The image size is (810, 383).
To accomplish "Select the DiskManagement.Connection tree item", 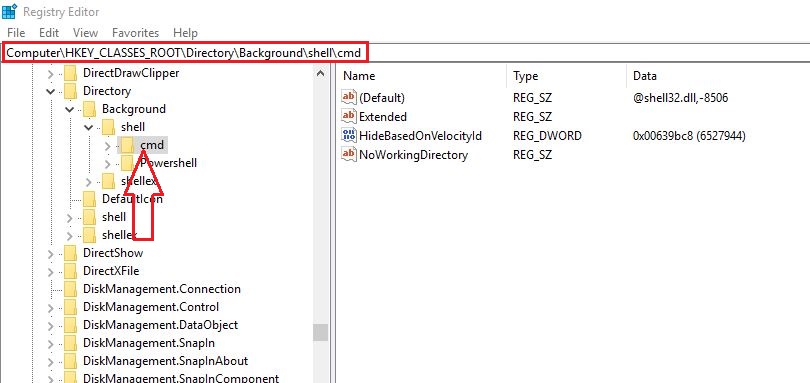I will tap(162, 289).
